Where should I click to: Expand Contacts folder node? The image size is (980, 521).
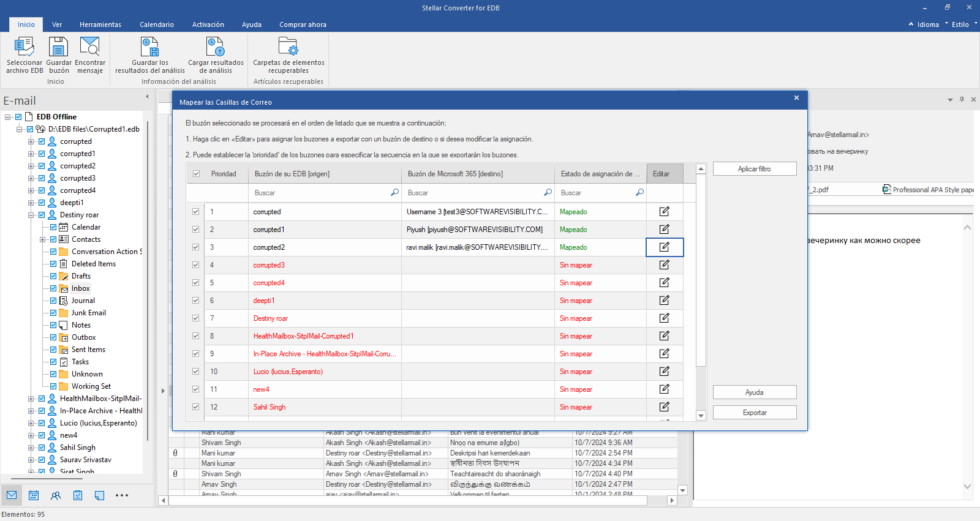[42, 239]
